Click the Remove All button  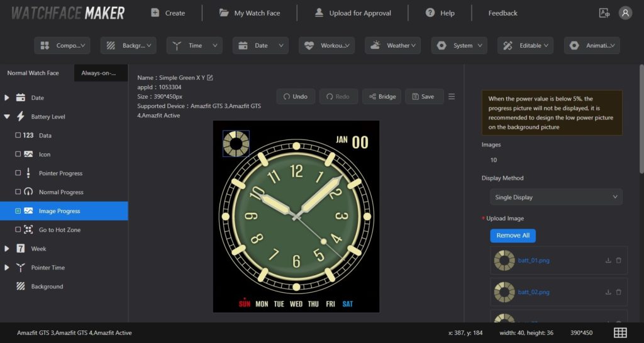tap(513, 236)
